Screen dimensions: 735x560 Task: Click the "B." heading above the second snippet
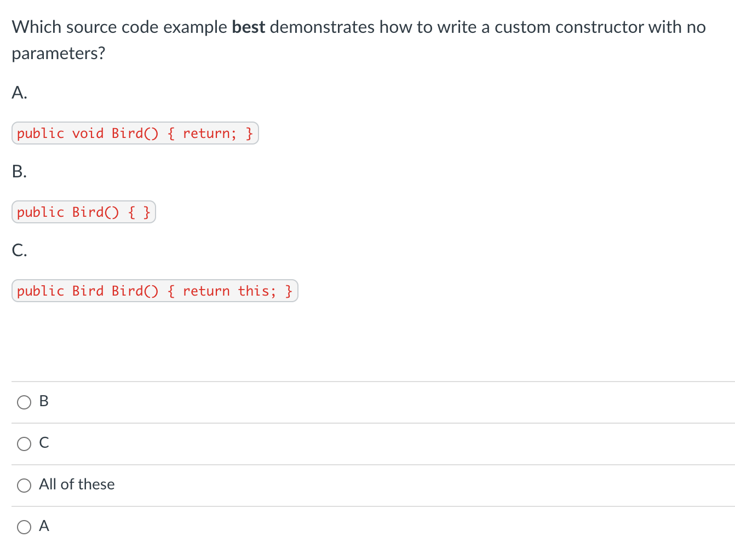pos(19,171)
